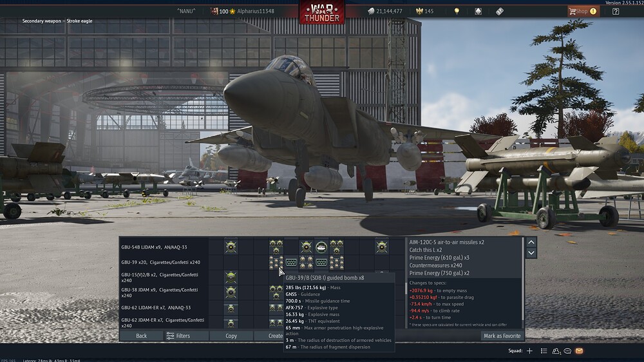Click AIM-120C-5 air-to-air missiles x2 entry

coord(446,242)
